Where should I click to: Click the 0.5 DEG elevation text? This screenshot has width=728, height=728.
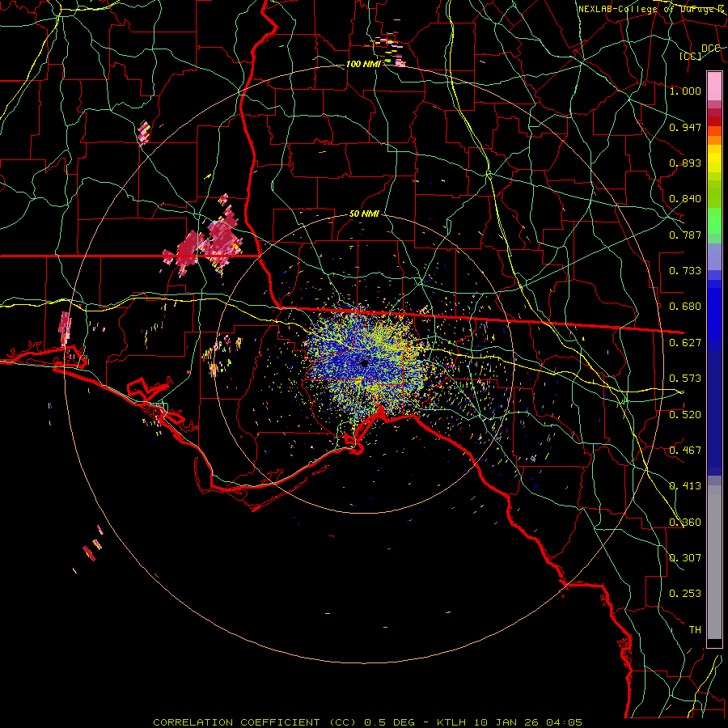click(x=390, y=722)
